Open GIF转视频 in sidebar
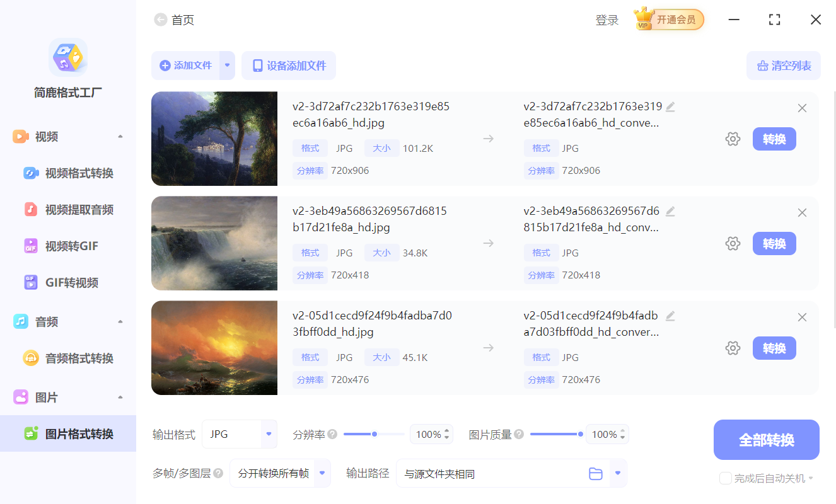Screen dimensions: 836x504 68,283
